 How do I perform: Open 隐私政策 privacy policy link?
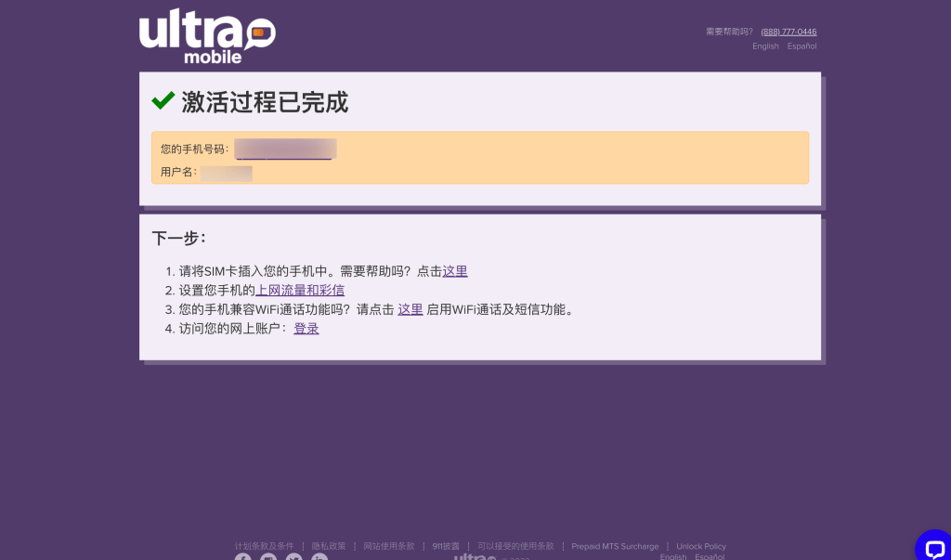(x=329, y=546)
